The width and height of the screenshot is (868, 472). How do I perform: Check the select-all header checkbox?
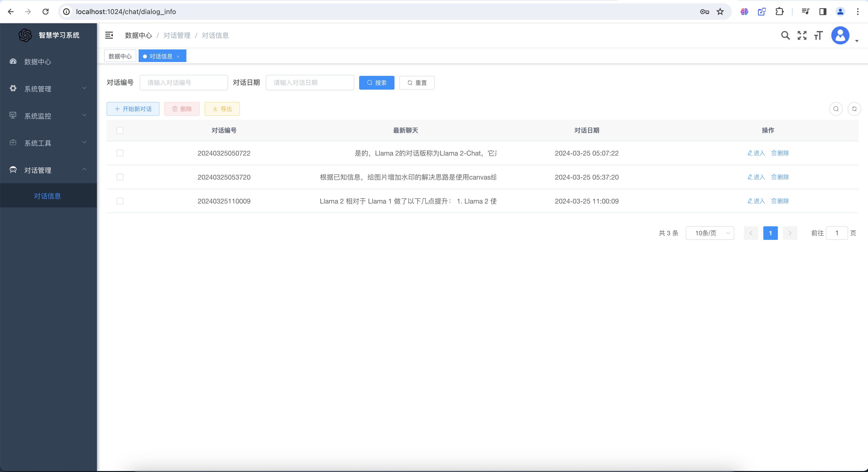coord(120,130)
